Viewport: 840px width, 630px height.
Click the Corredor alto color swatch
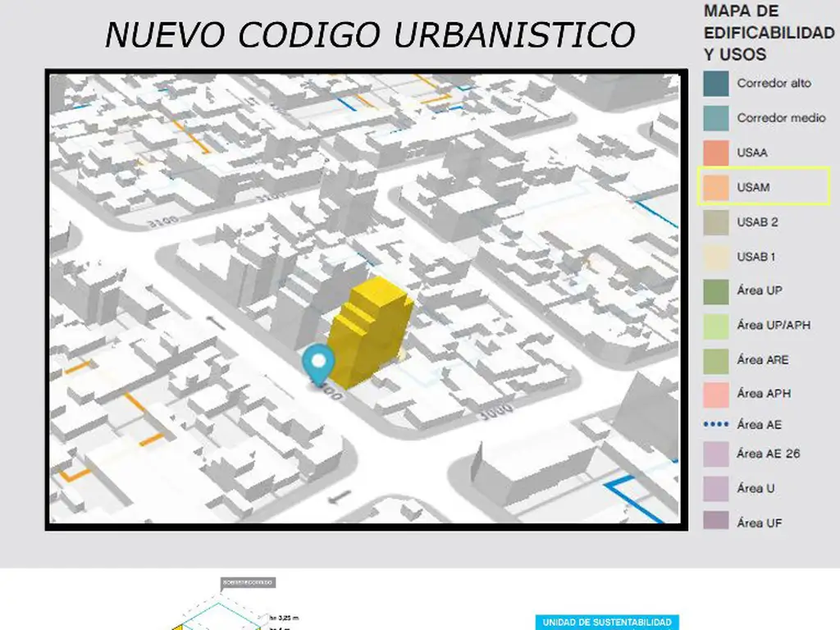tap(715, 84)
